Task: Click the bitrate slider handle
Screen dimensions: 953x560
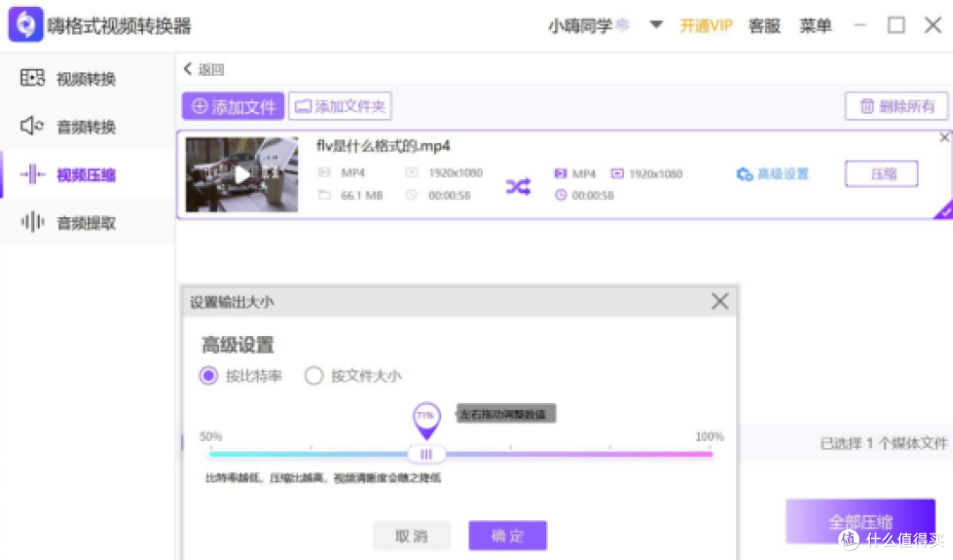Action: [426, 453]
